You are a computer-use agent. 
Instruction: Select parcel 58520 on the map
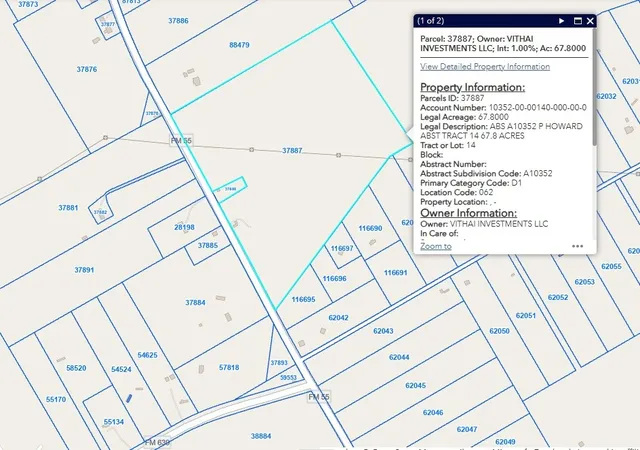(76, 368)
